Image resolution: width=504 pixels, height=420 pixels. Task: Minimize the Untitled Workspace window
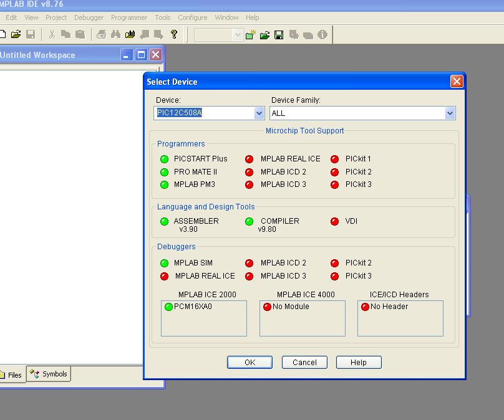(127, 55)
